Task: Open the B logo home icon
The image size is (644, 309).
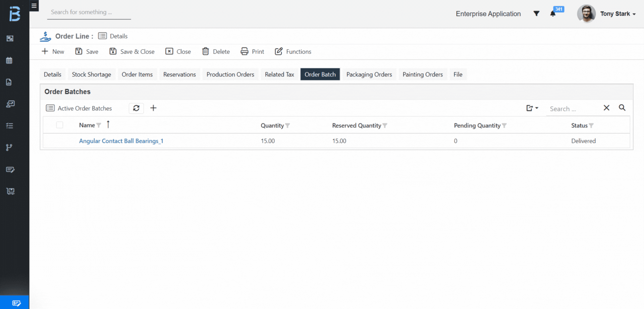Action: point(14,13)
